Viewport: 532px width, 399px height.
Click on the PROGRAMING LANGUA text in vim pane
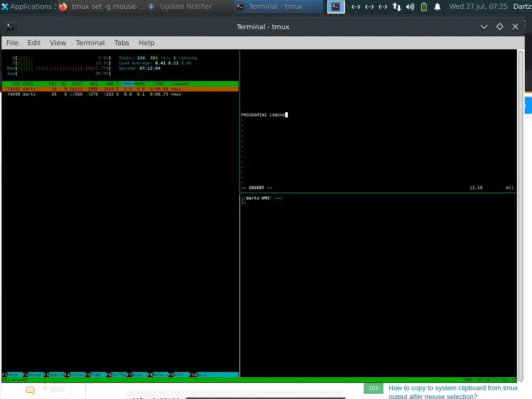(263, 115)
